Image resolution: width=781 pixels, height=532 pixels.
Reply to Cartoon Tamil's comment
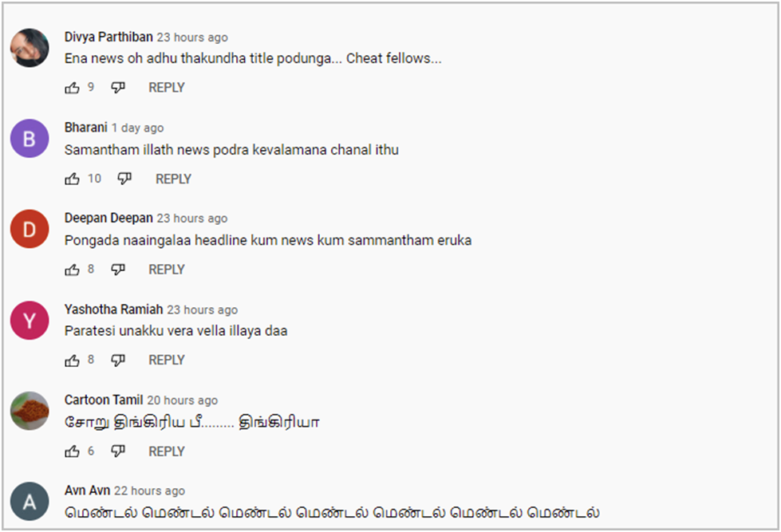tap(167, 451)
